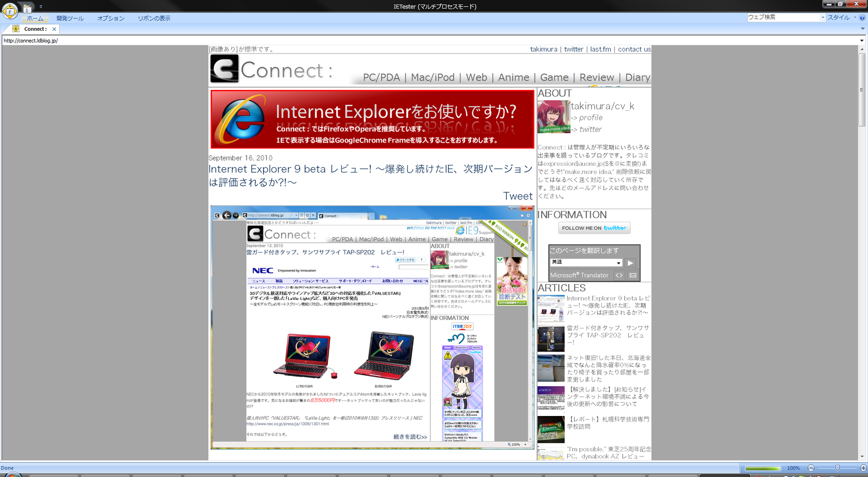Click the Tweet link
The image size is (868, 477).
(x=517, y=196)
